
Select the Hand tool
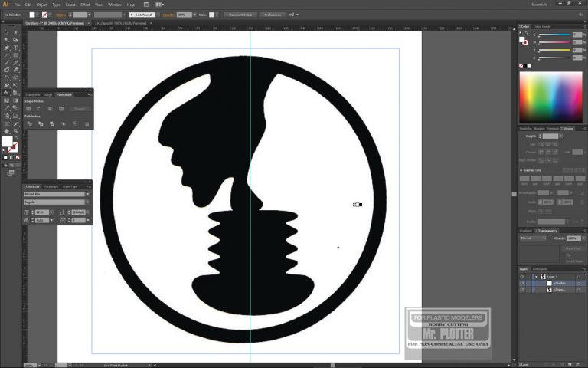coord(6,131)
